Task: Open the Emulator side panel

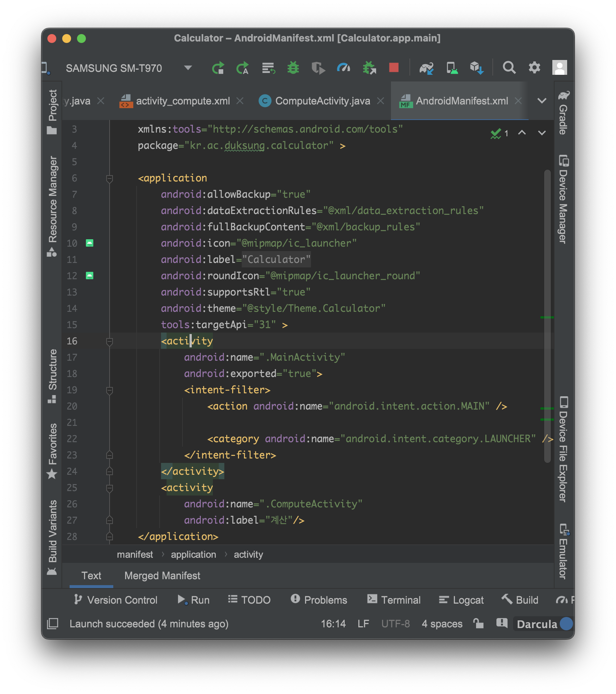Action: pyautogui.click(x=563, y=551)
